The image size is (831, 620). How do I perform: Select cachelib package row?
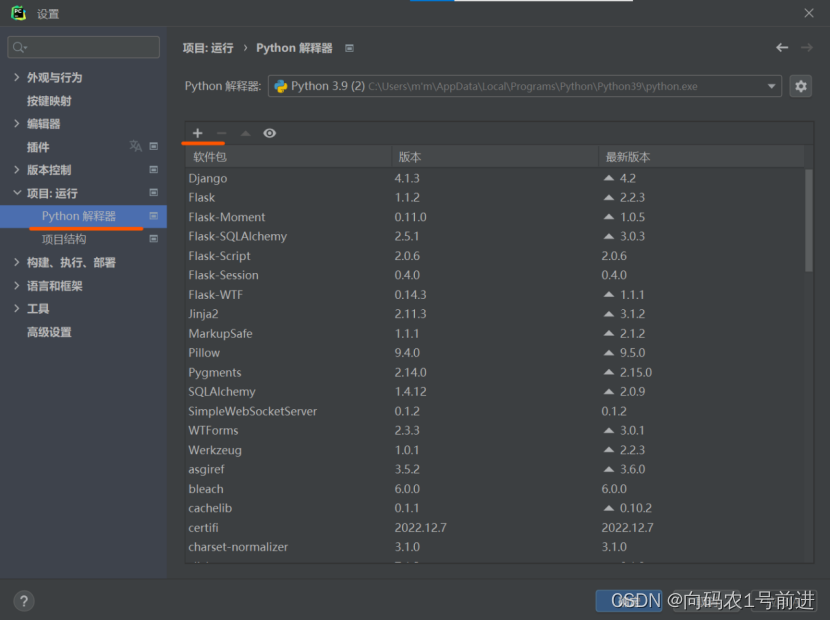[x=495, y=508]
